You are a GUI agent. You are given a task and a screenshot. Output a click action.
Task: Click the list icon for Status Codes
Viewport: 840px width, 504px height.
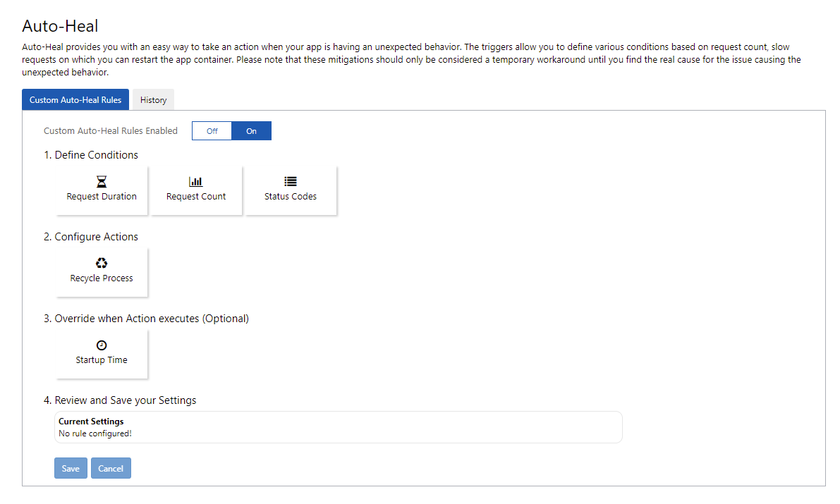tap(291, 182)
